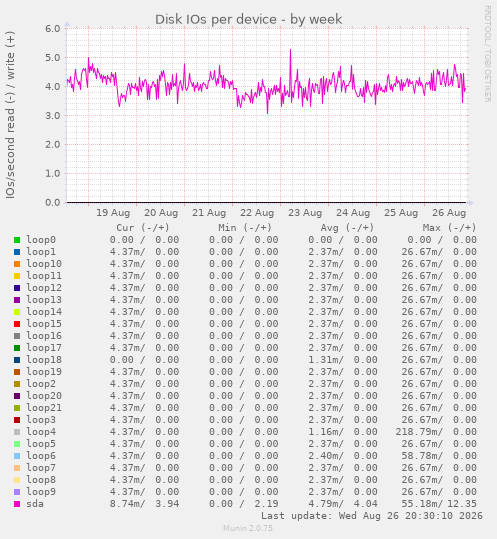This screenshot has width=497, height=539.
Task: Click the '21 Aug' x-axis label
Action: pos(209,213)
